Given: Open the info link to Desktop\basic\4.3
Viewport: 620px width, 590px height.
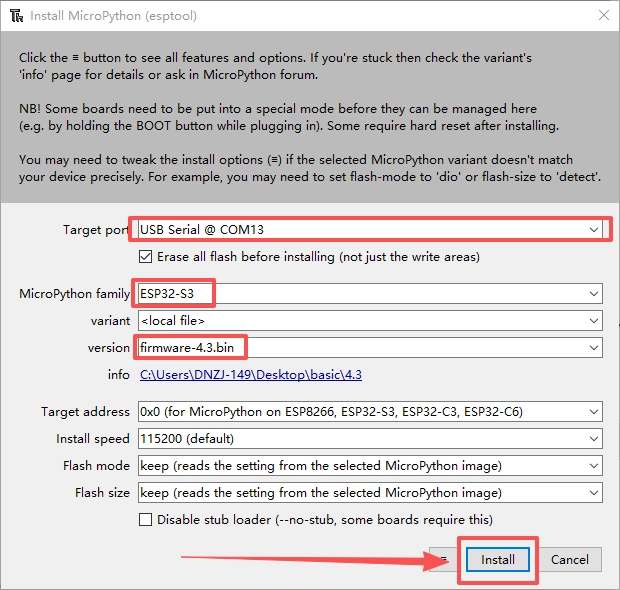Looking at the screenshot, I should pos(251,374).
